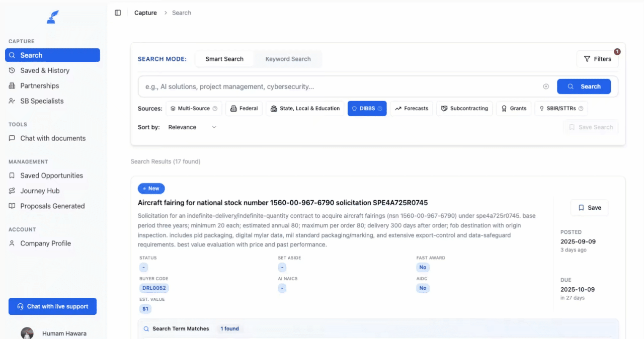
Task: Click the Partnerships building icon
Action: [12, 86]
